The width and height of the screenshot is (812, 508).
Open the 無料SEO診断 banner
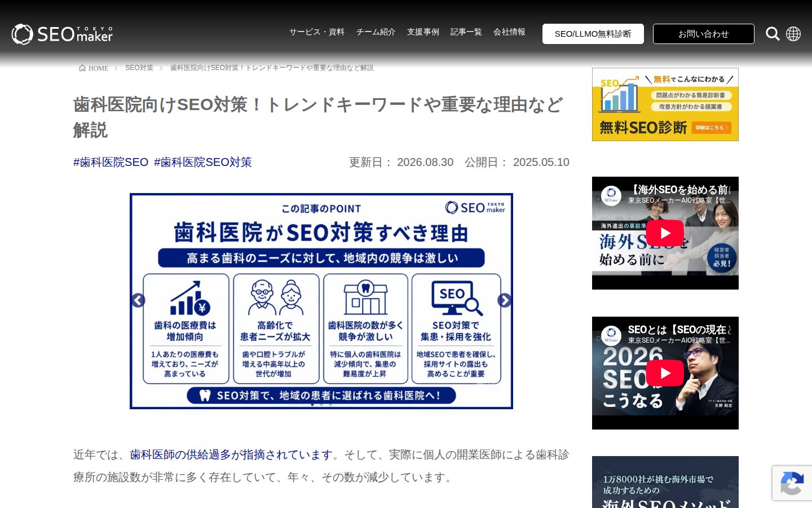[x=665, y=104]
